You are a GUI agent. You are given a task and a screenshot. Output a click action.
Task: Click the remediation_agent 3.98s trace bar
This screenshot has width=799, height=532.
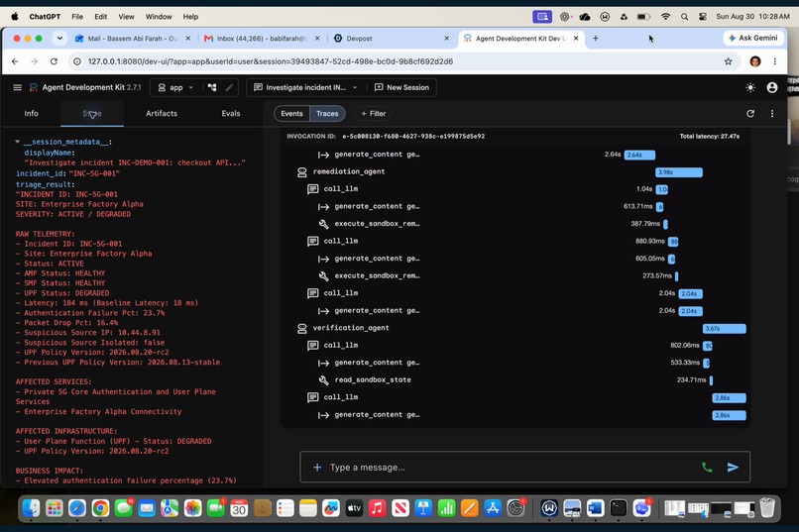pos(679,172)
